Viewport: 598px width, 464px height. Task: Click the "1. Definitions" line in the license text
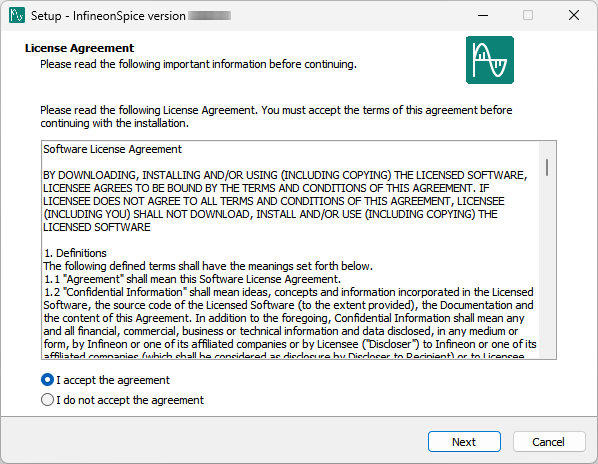pyautogui.click(x=76, y=253)
